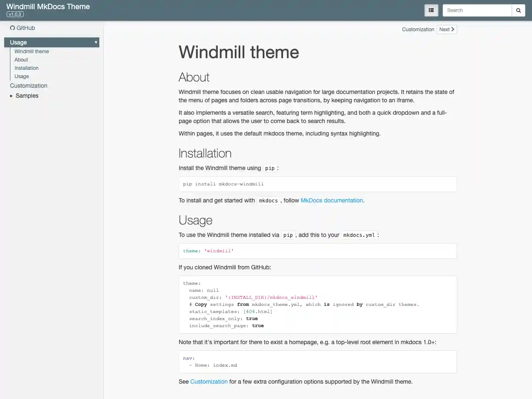Expand the Samples section
532x399 pixels.
coord(27,96)
